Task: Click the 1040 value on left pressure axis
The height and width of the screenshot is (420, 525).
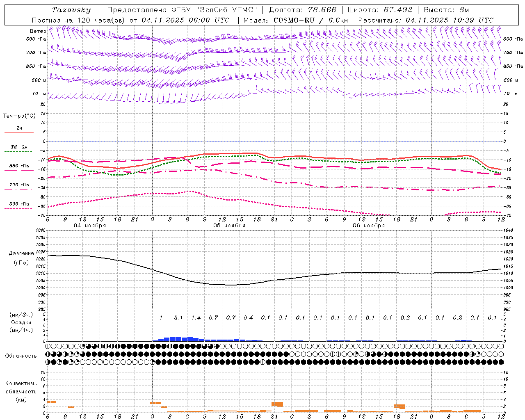Action: point(41,231)
